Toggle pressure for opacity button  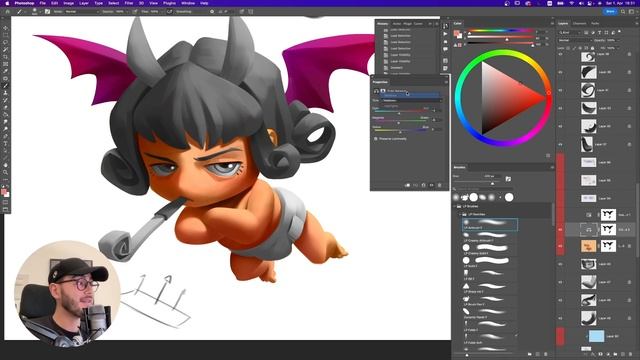pyautogui.click(x=135, y=11)
